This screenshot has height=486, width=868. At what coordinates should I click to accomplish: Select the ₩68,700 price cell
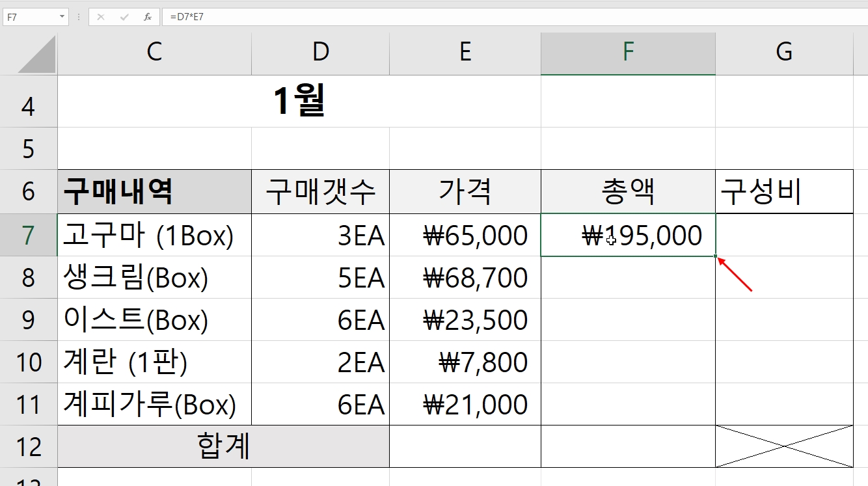click(465, 277)
